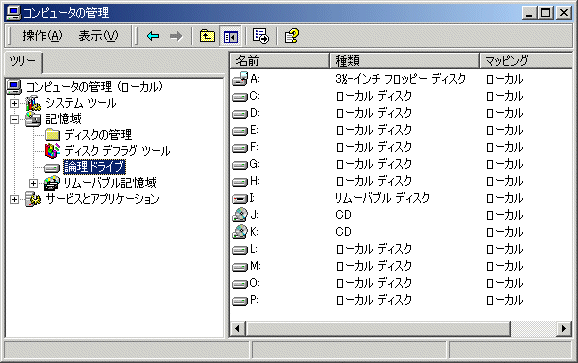Click the left arrow of horizontal scrollbar
578x363 pixels.
(238, 328)
